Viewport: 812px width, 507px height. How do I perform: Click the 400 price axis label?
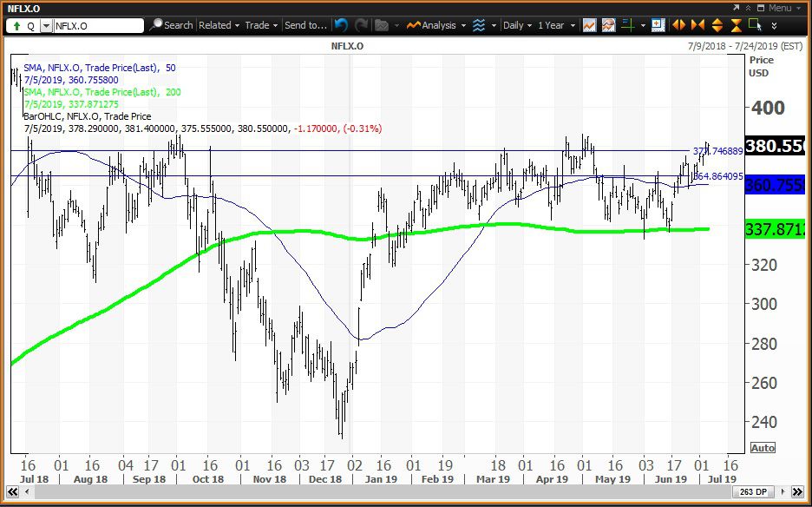(768, 108)
